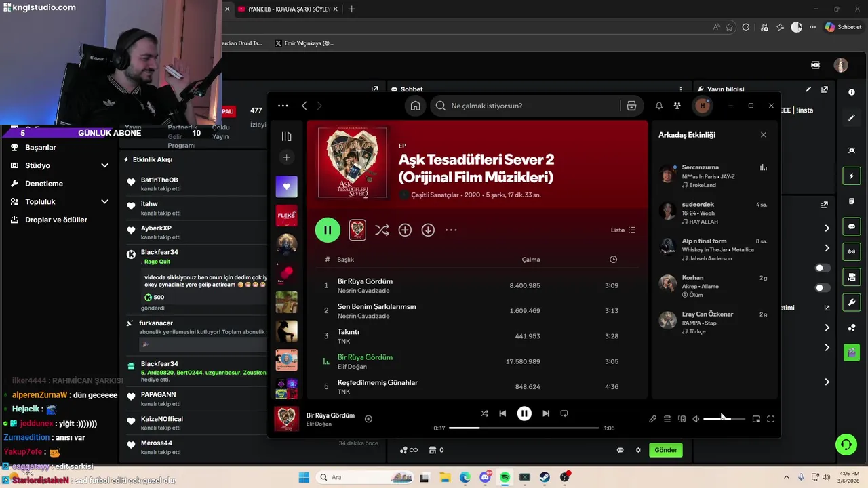Open Sercanzurna's friend activity entry

(714, 176)
